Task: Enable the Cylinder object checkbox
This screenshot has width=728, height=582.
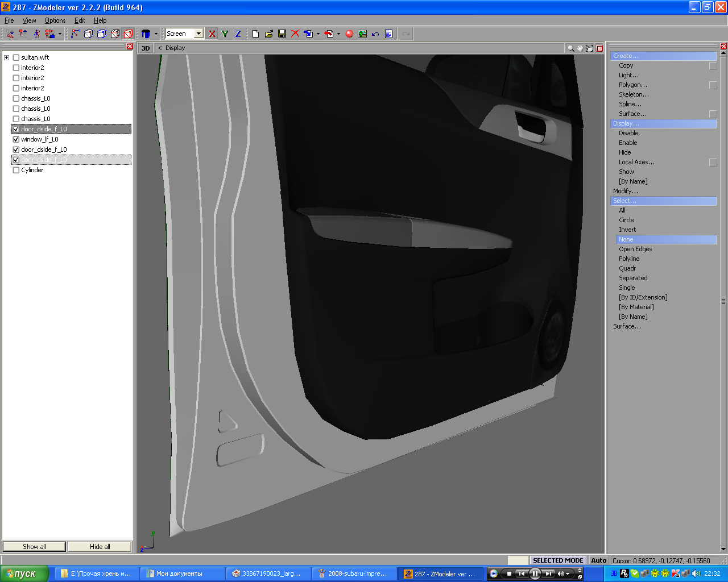Action: pyautogui.click(x=16, y=170)
